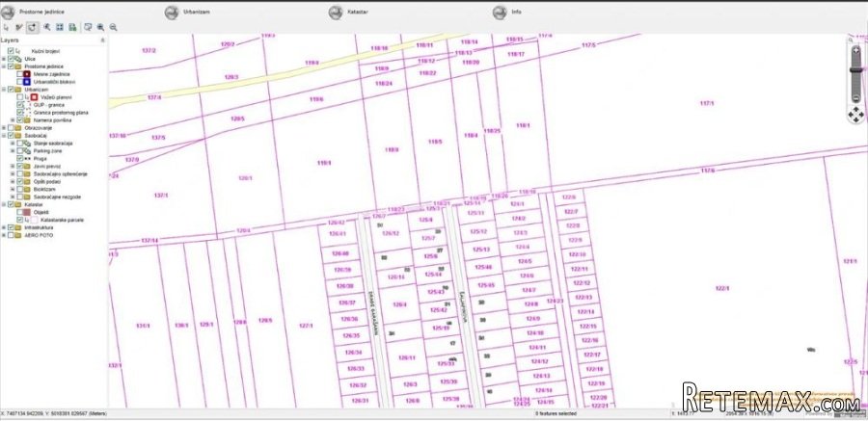Viewport: 868px width, 421px height.
Task: Collapse the Urbanizam layer group
Action: [x=4, y=89]
